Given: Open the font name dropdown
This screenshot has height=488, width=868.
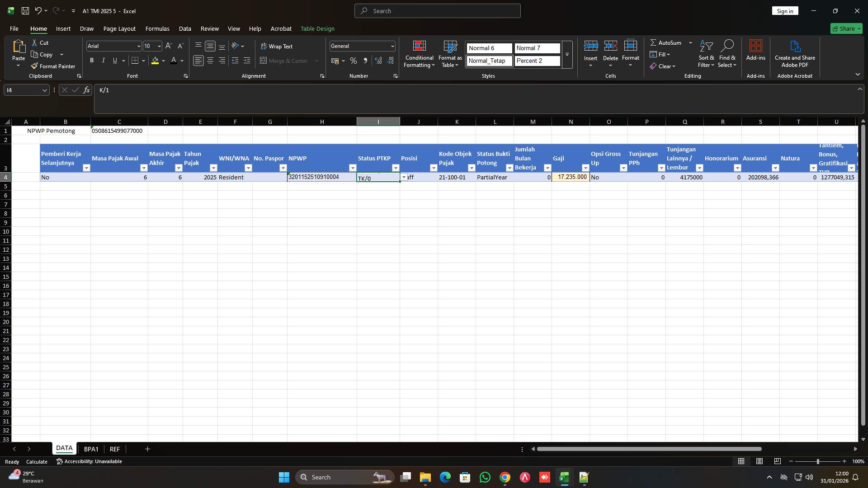Looking at the screenshot, I should point(138,46).
